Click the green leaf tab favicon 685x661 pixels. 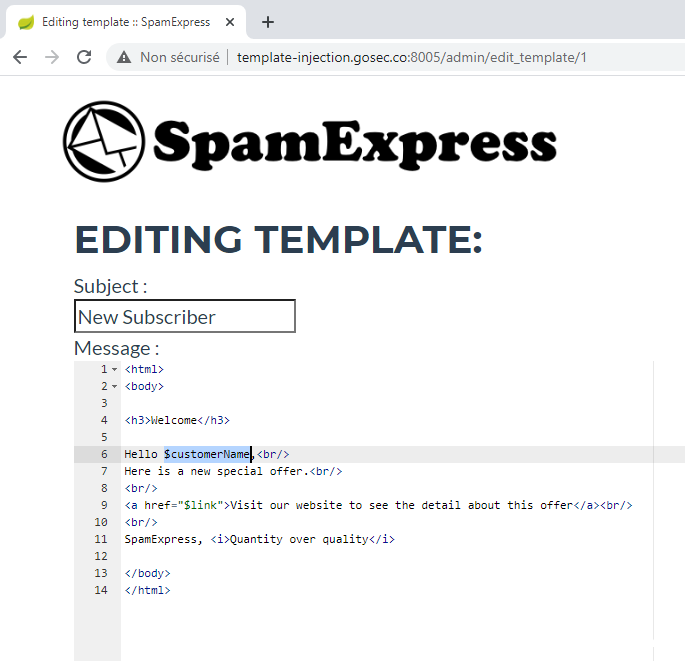click(26, 22)
